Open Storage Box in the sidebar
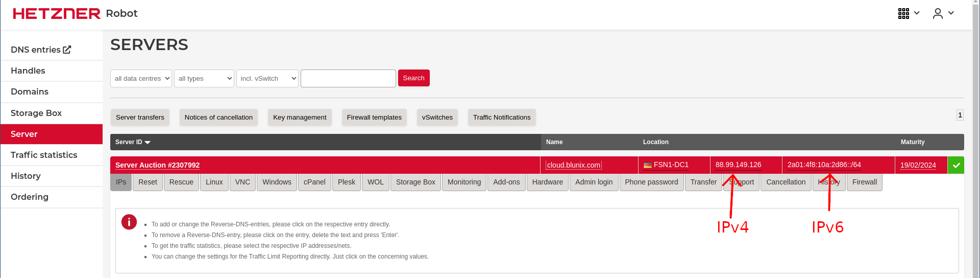Screen dimensions: 980x278 pos(51,113)
